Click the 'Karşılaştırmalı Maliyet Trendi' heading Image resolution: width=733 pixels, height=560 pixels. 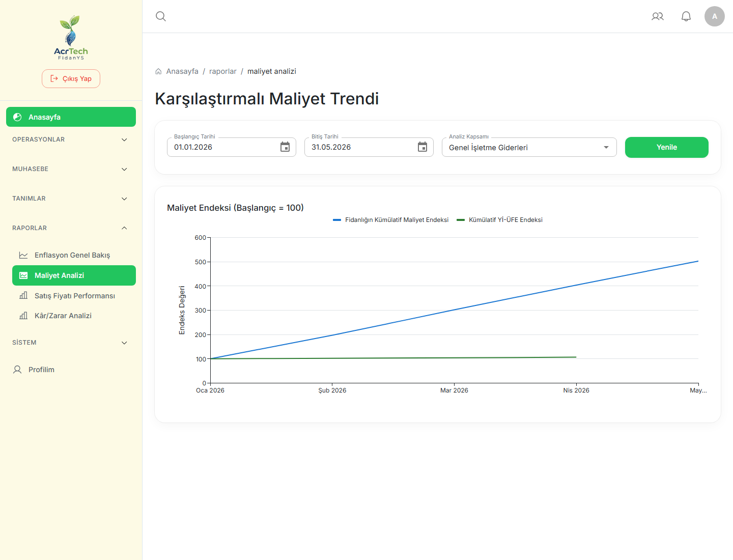[x=267, y=99]
